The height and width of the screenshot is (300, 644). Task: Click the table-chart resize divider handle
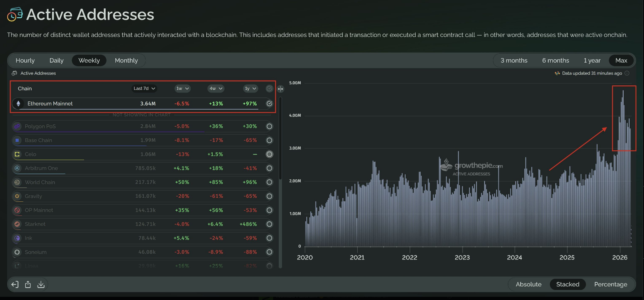click(x=280, y=89)
